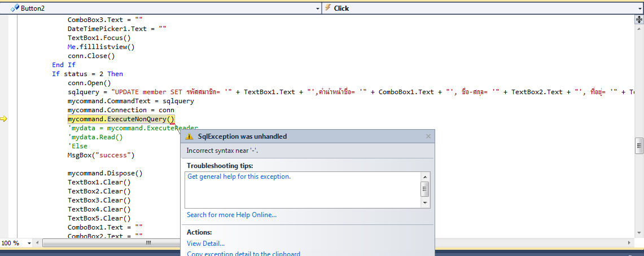Click the MsgBox("success") code line
This screenshot has height=256, width=644.
(101, 155)
